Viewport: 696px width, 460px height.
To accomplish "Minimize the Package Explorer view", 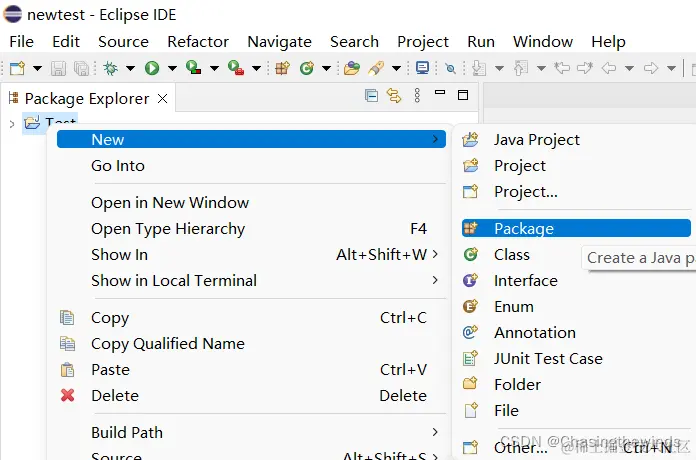I will click(440, 93).
